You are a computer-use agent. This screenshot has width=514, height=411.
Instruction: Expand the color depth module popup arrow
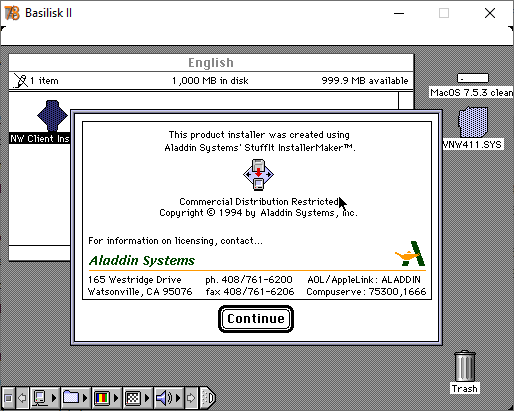coord(116,398)
